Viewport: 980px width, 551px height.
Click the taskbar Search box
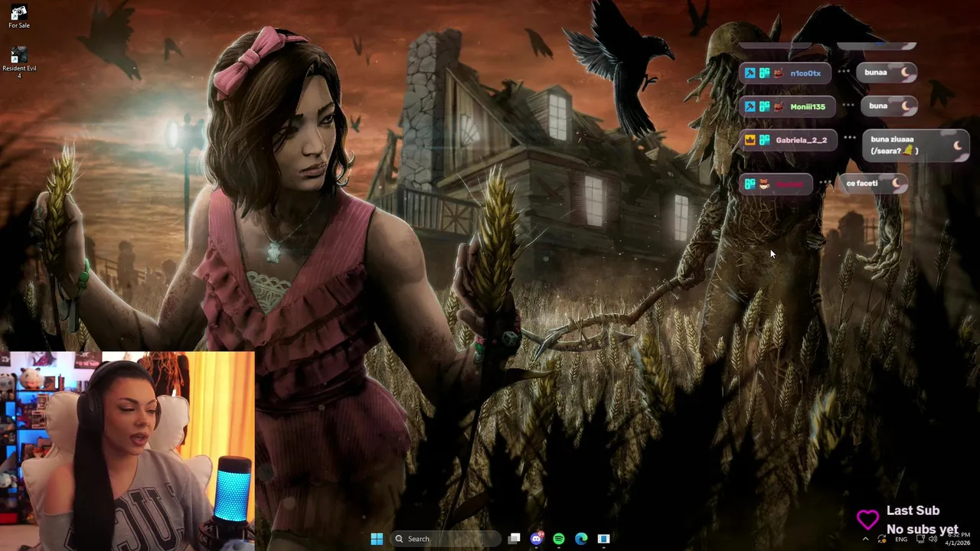(x=446, y=539)
